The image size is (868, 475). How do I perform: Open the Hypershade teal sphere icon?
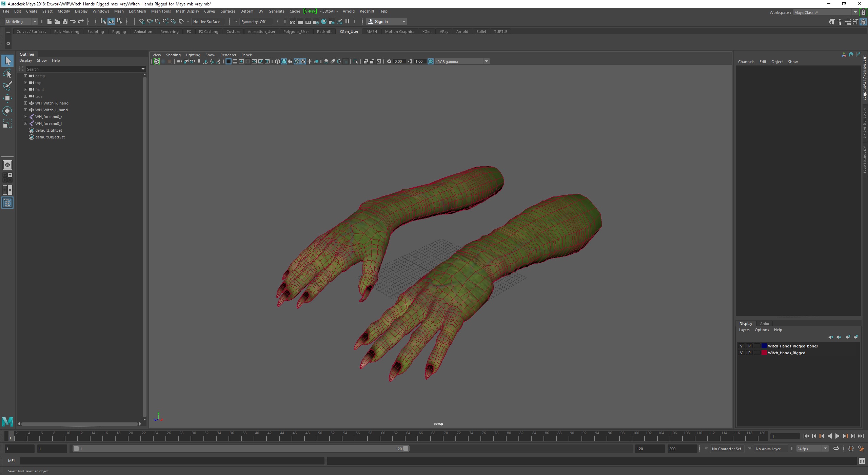coord(324,21)
